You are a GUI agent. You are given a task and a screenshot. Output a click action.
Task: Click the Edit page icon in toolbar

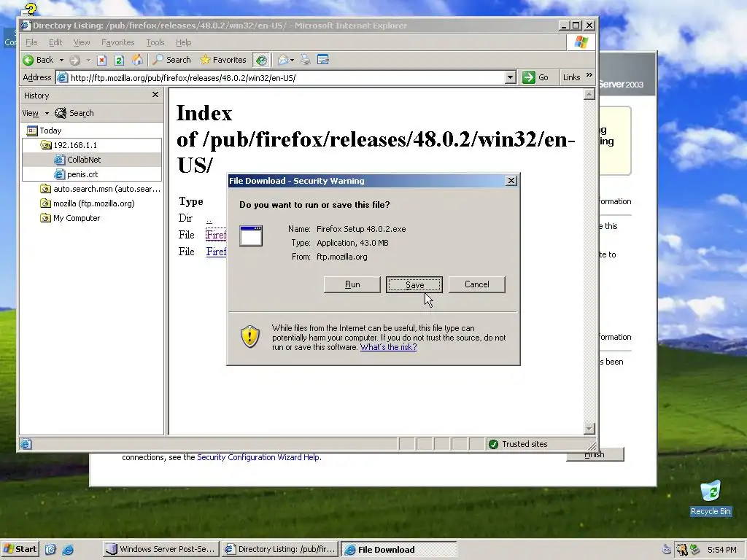(323, 60)
